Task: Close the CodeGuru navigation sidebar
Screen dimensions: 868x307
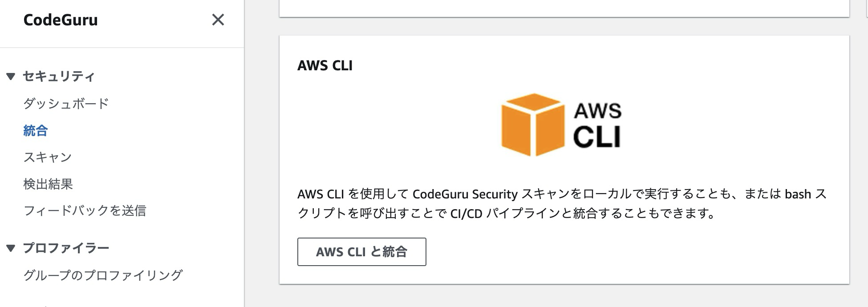Action: (x=218, y=20)
